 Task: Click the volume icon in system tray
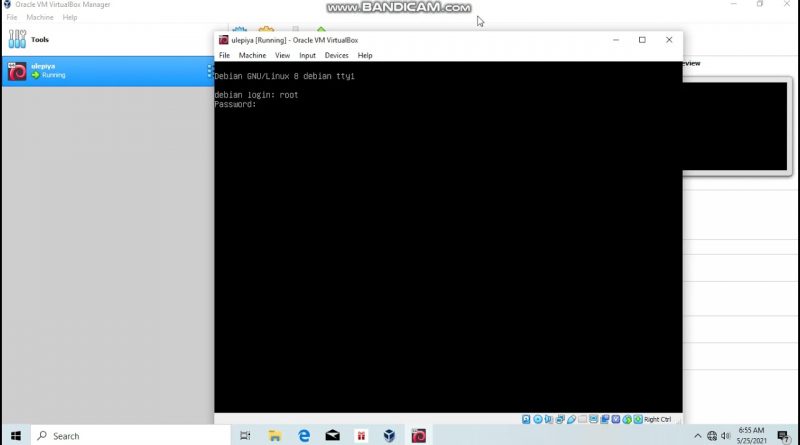point(726,436)
